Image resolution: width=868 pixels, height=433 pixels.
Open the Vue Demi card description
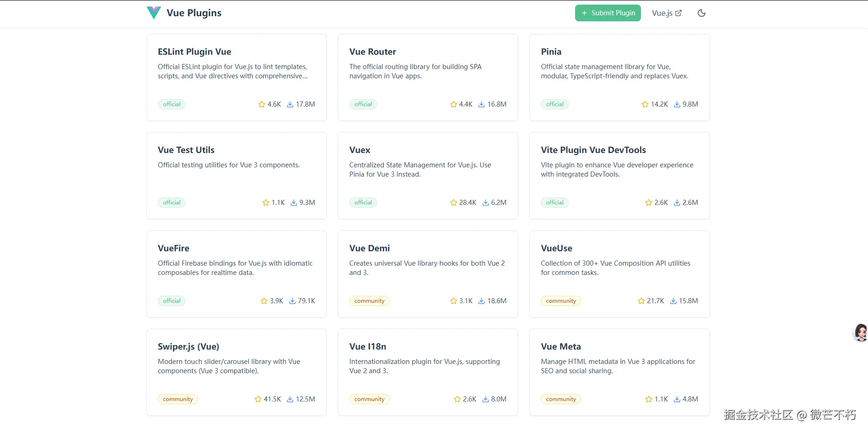pos(427,268)
